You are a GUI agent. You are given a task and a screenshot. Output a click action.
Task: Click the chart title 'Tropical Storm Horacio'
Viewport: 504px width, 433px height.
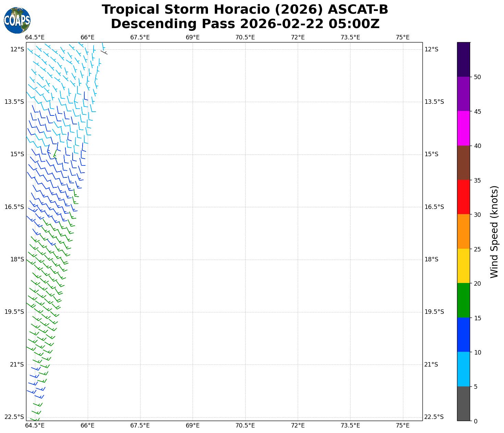point(245,10)
